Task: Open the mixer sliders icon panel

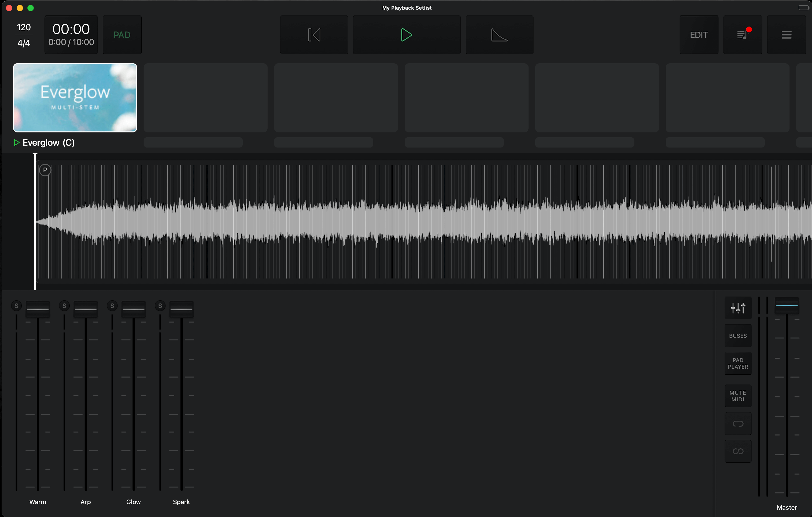Action: tap(738, 308)
